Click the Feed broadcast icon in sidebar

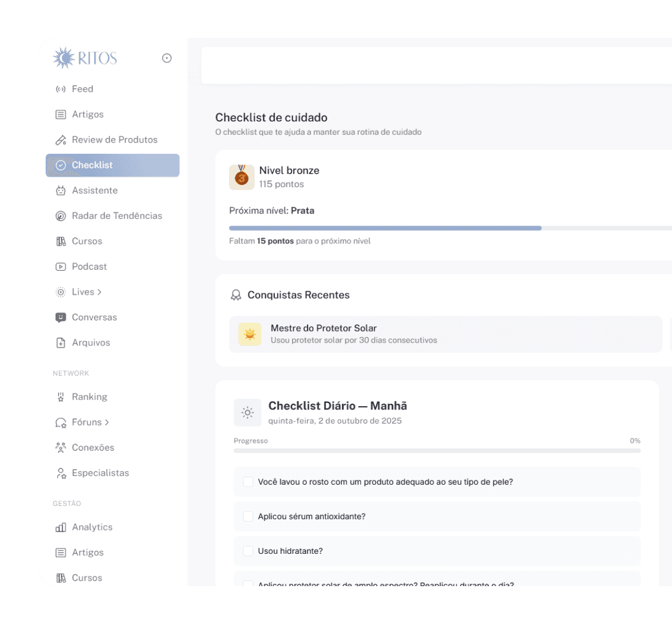tap(61, 89)
